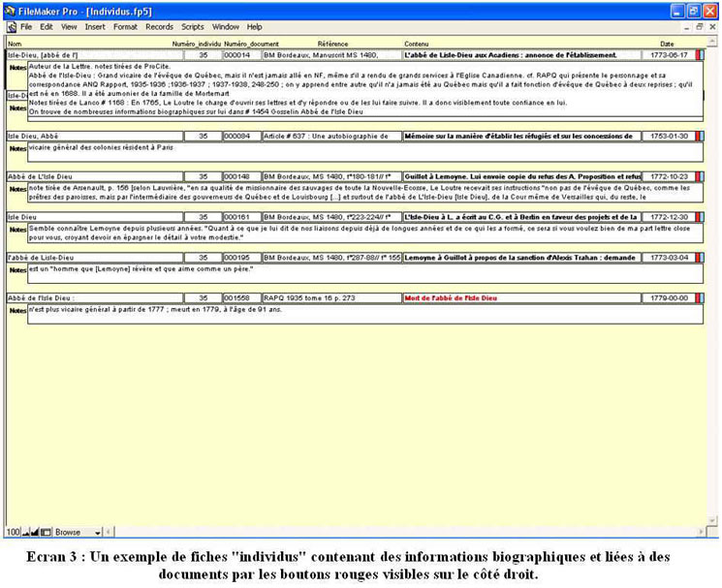Click document number field 000161
The height and width of the screenshot is (588, 722).
click(x=241, y=217)
